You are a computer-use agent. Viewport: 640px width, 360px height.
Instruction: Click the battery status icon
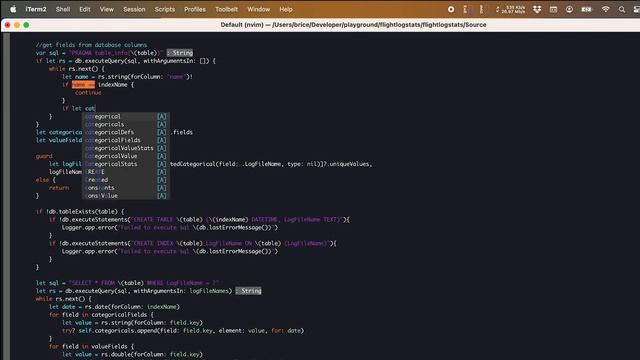click(587, 9)
